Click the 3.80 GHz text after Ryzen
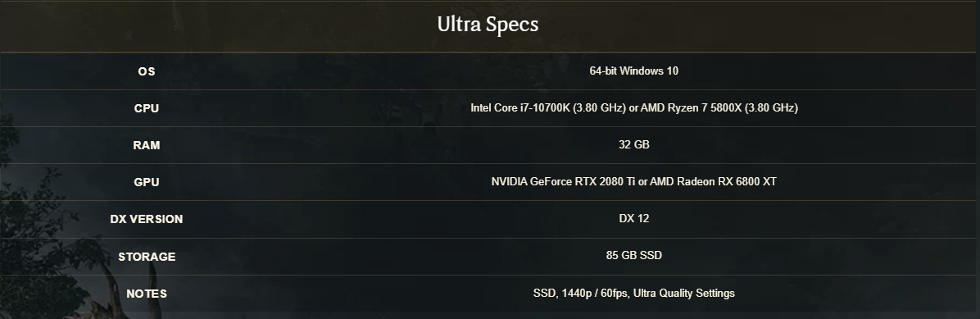The image size is (980, 319). click(x=771, y=107)
